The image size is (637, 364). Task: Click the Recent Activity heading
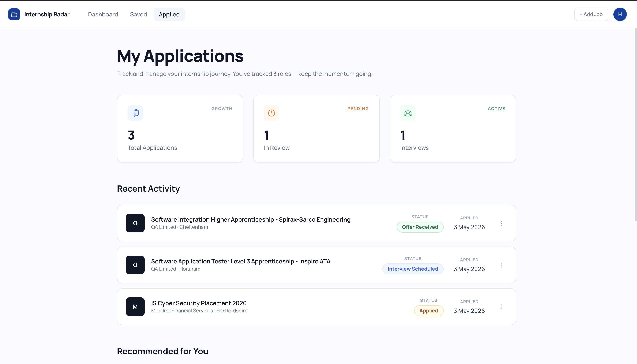[148, 188]
